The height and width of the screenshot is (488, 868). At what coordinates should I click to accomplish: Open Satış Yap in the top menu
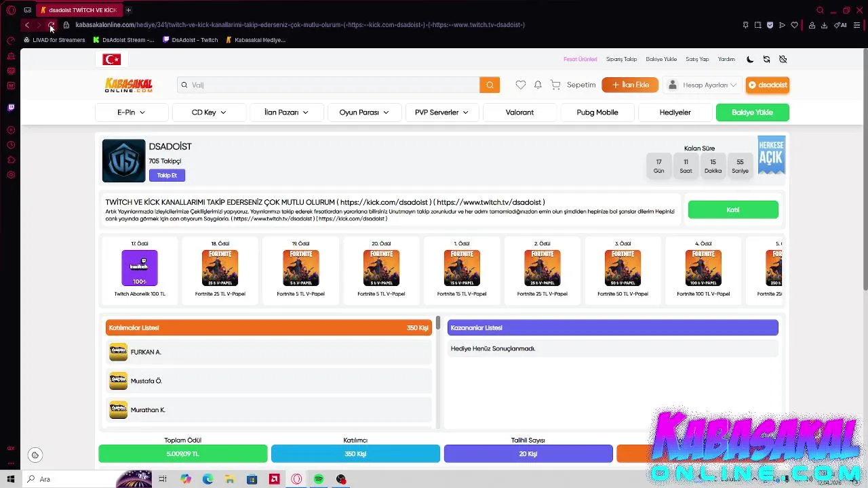point(697,59)
